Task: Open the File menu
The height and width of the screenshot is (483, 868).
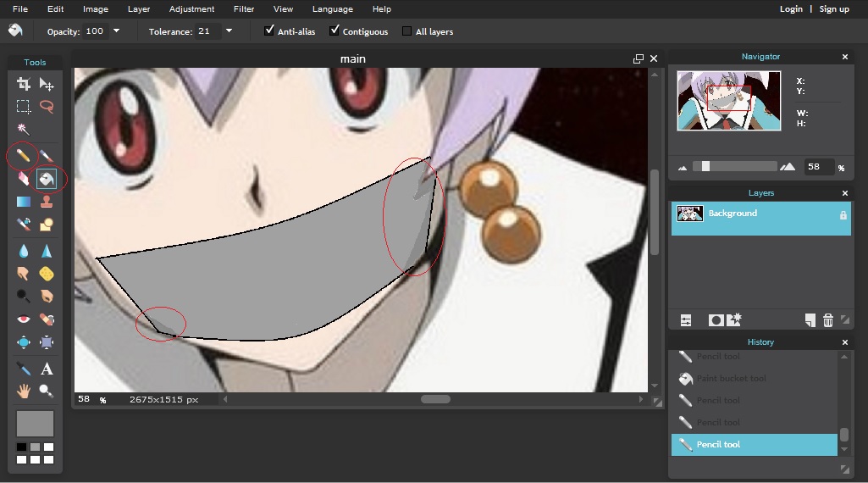Action: click(x=20, y=8)
